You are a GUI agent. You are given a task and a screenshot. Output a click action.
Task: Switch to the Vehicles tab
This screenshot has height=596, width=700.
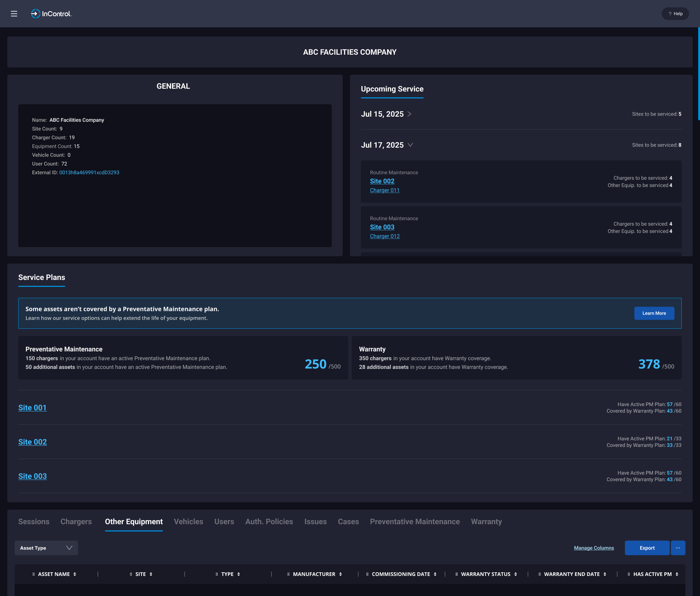point(188,522)
